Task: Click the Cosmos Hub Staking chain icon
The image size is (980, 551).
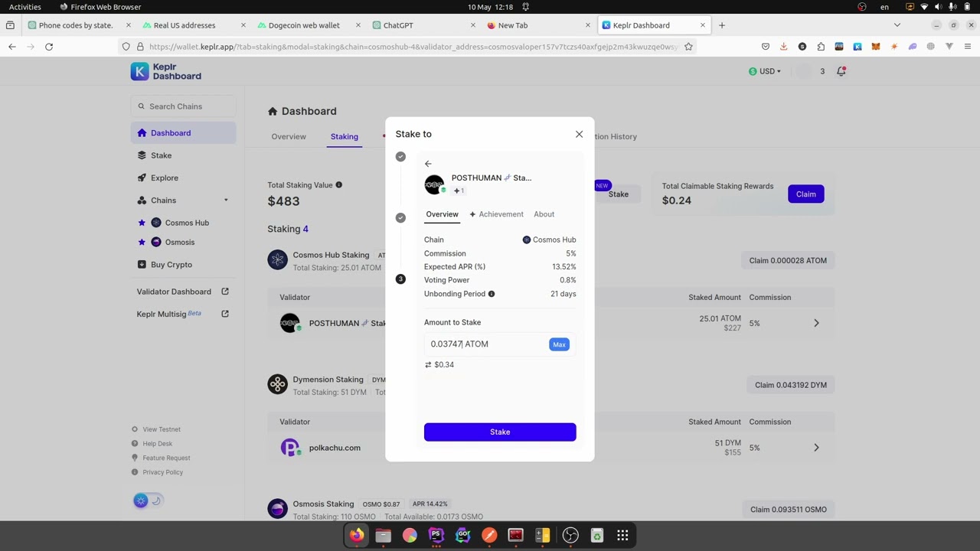Action: 277,260
